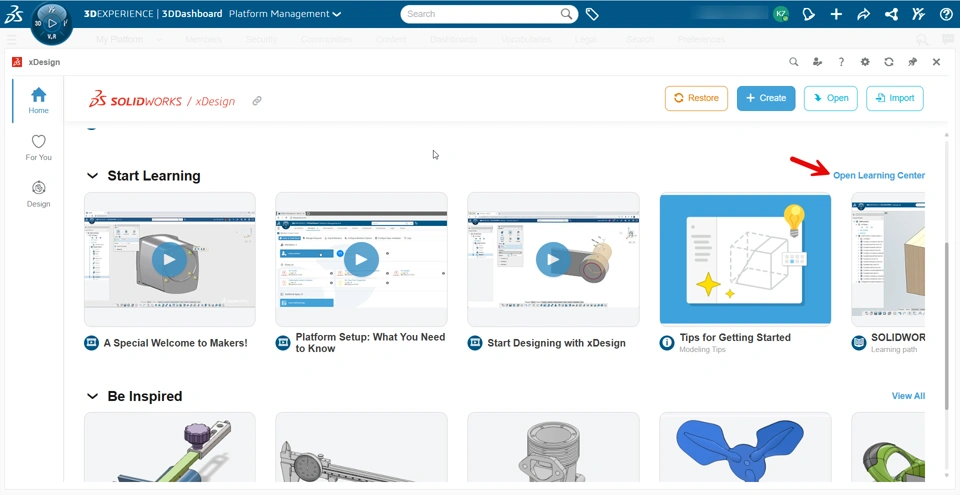The height and width of the screenshot is (495, 960).
Task: Open the tools scissors icon in top bar
Action: (918, 14)
